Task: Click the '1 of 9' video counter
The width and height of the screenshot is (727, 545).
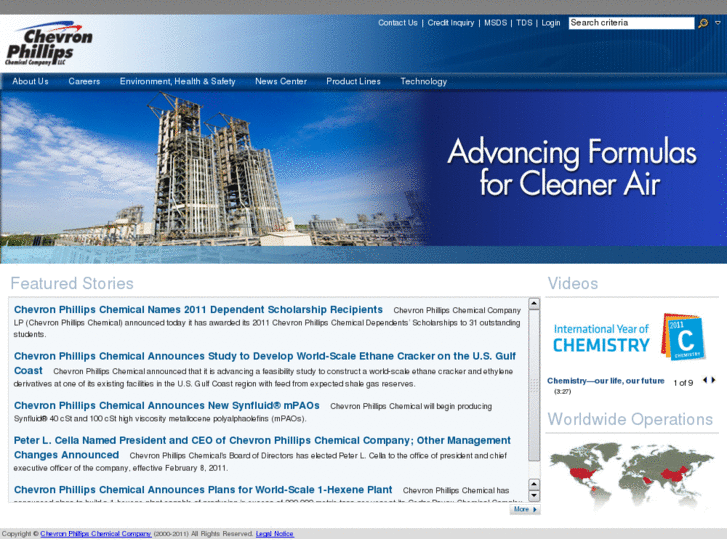Action: tap(683, 383)
